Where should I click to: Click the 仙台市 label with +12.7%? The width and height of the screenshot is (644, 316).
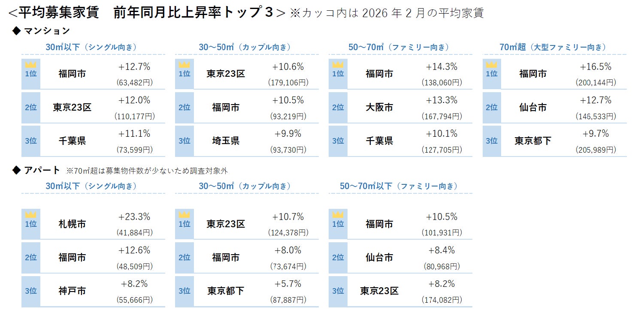[x=533, y=107]
